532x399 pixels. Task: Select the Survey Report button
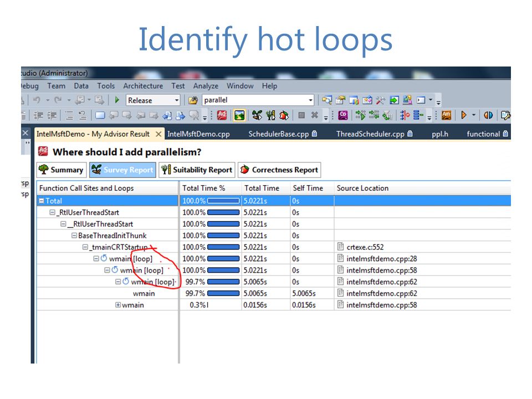(x=122, y=170)
